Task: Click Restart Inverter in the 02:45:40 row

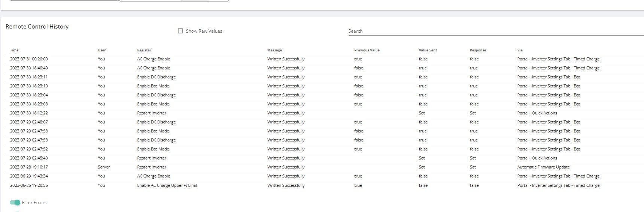Action: (x=152, y=158)
